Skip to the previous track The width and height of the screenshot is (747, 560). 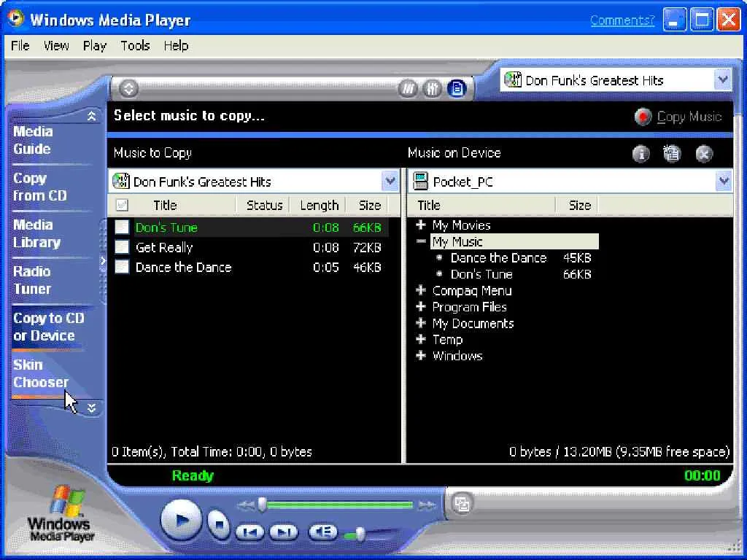pos(249,532)
